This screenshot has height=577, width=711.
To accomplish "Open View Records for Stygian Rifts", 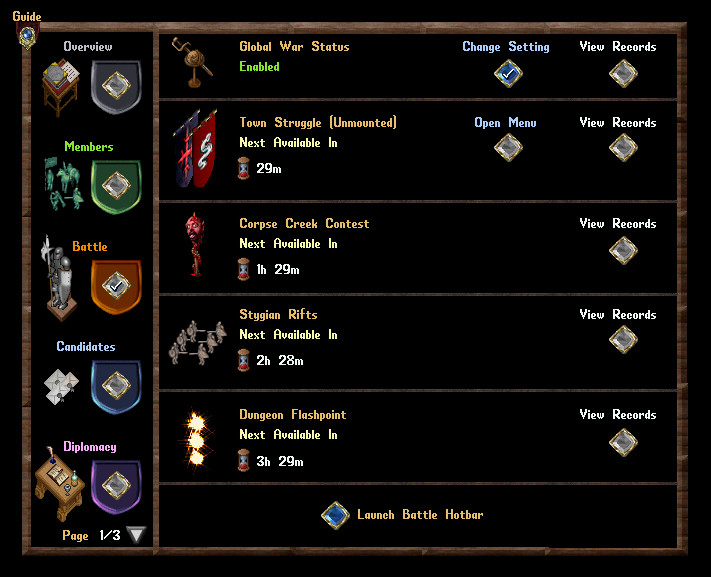I will [x=623, y=339].
